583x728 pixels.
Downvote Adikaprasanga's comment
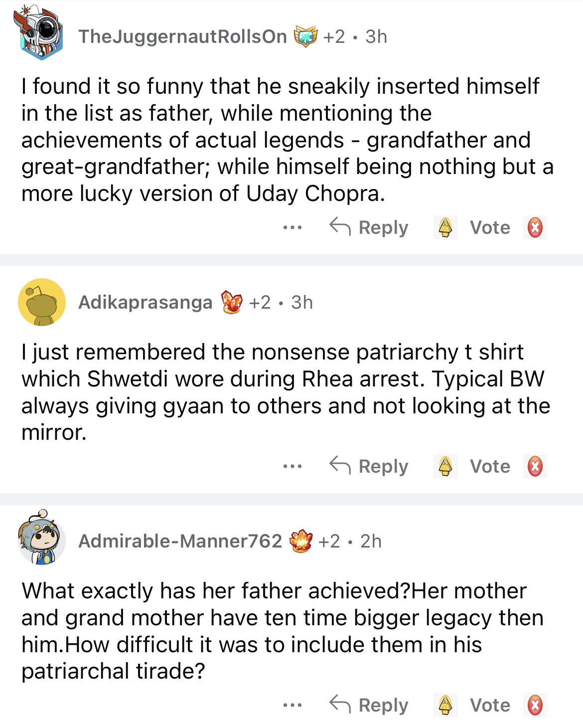coord(535,466)
